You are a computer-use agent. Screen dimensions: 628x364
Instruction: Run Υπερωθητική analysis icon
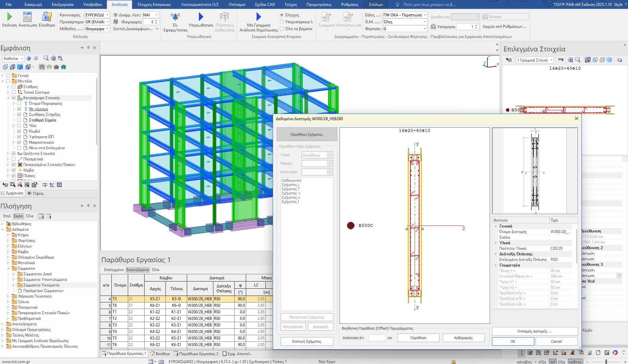tap(201, 17)
